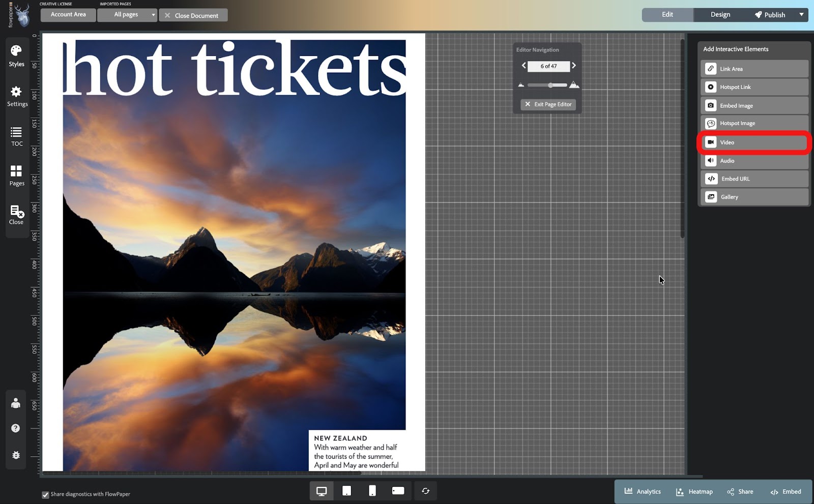Open the Pages panel
The width and height of the screenshot is (814, 504).
[16, 175]
